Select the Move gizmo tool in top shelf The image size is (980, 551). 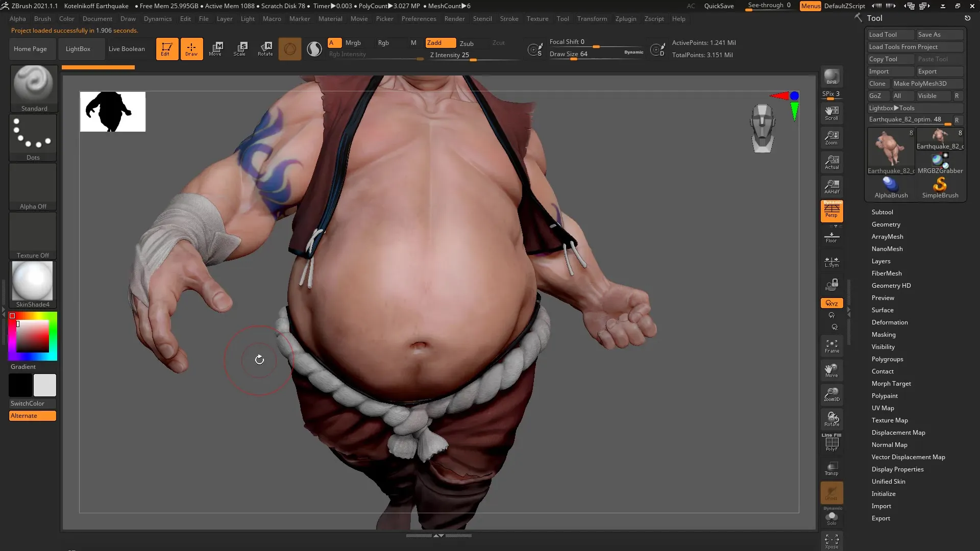(215, 49)
